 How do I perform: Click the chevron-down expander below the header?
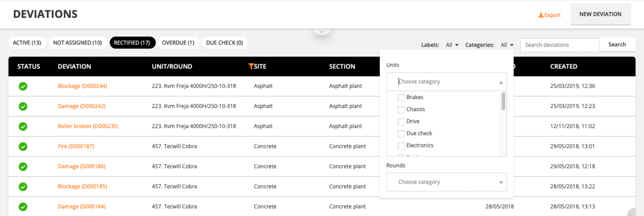point(322,32)
